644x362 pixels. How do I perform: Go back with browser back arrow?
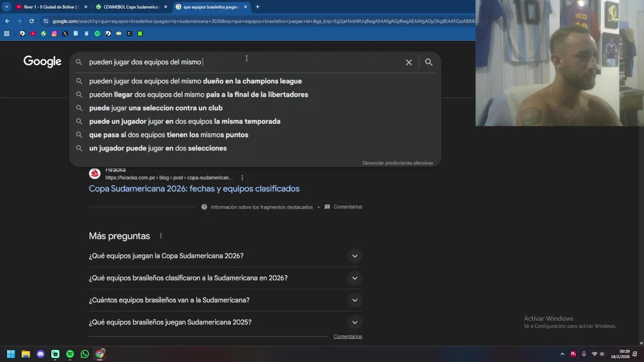coord(7,21)
